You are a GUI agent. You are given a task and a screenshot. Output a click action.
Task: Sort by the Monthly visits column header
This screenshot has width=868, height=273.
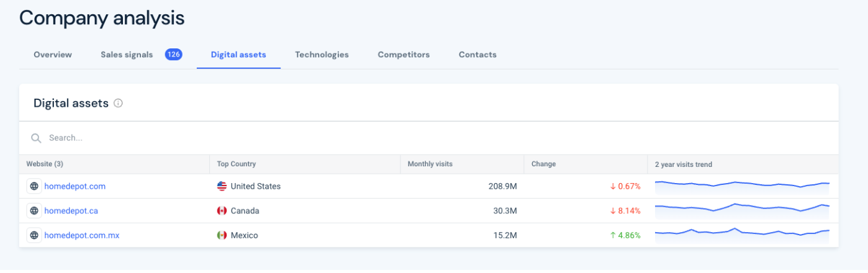point(430,164)
